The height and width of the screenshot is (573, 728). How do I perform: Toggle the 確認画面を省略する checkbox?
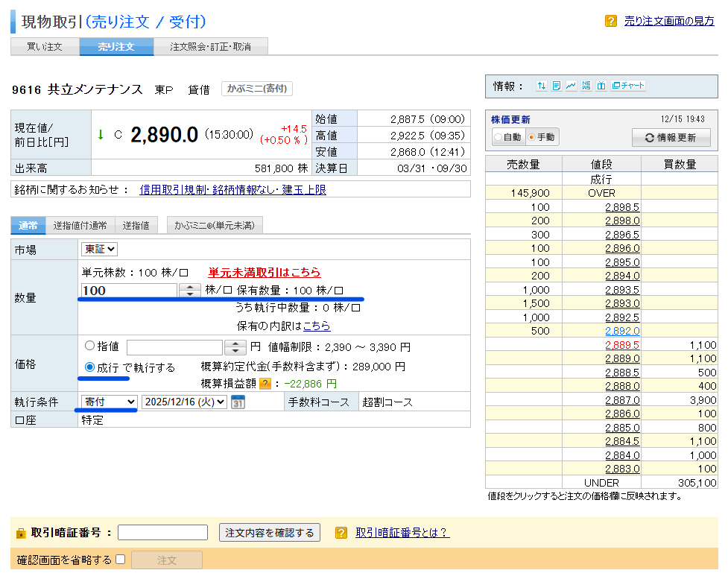(x=120, y=560)
